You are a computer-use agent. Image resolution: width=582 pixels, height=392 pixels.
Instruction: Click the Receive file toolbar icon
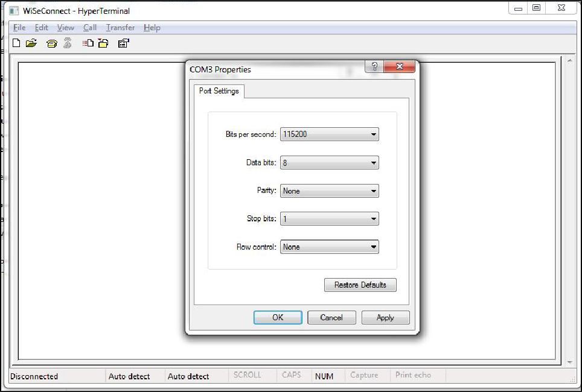click(103, 43)
